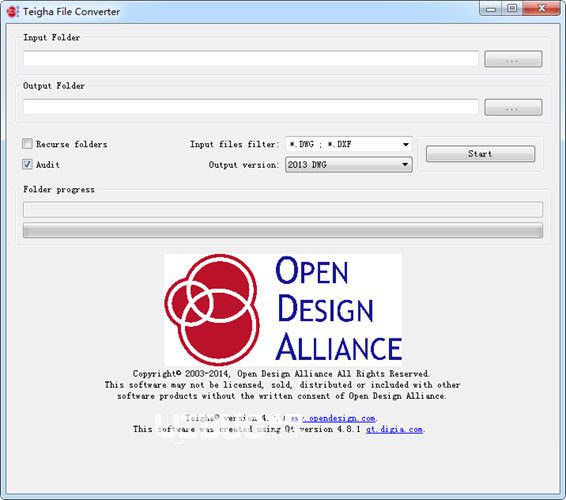Open the qt.digia.com link
566x500 pixels.
tap(394, 429)
